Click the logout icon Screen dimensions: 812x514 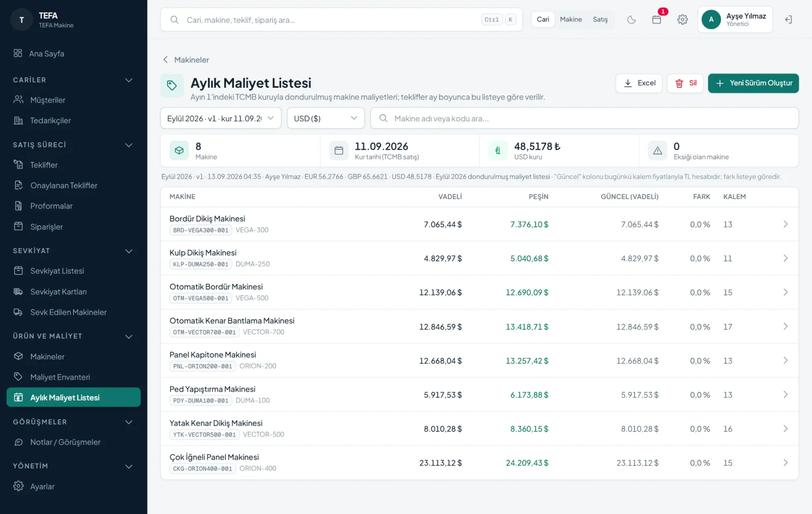point(788,20)
